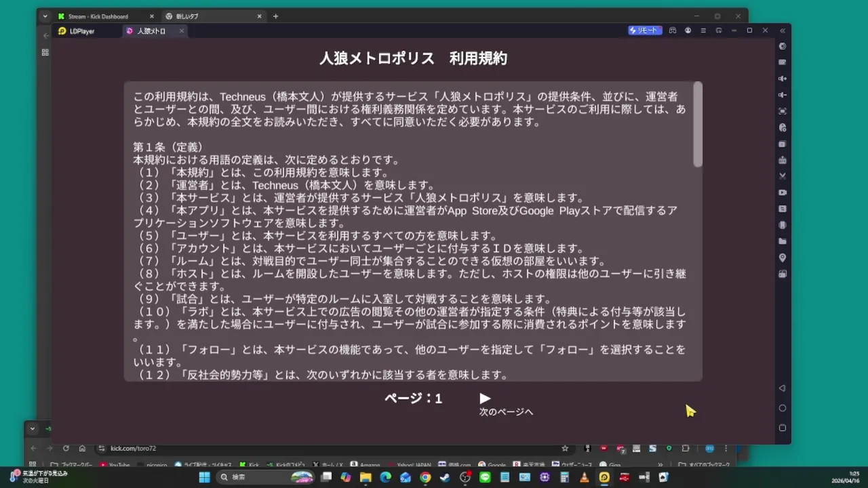Toggle fullscreen icon in LDPlayer sidebar

(x=783, y=111)
